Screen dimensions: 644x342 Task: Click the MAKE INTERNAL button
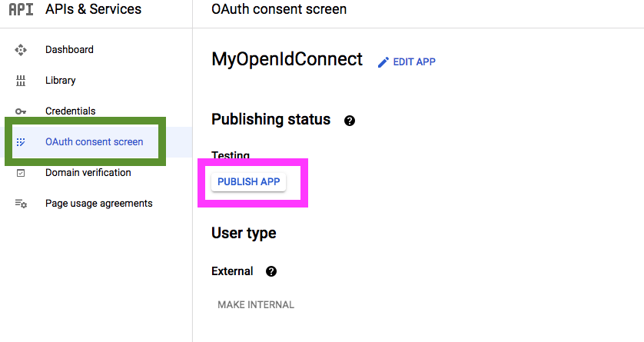pos(256,304)
